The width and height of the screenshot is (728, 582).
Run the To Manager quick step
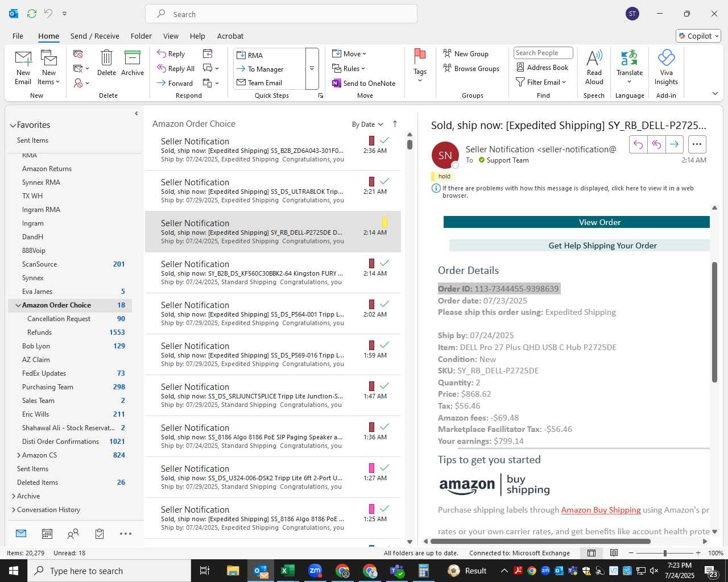click(x=269, y=69)
